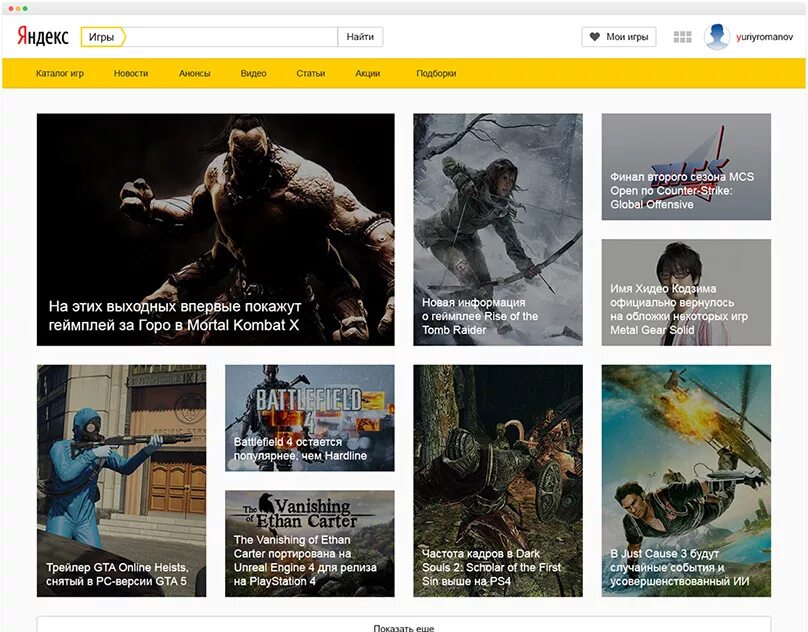Image resolution: width=808 pixels, height=632 pixels.
Task: Select the Акции menu item
Action: click(367, 73)
